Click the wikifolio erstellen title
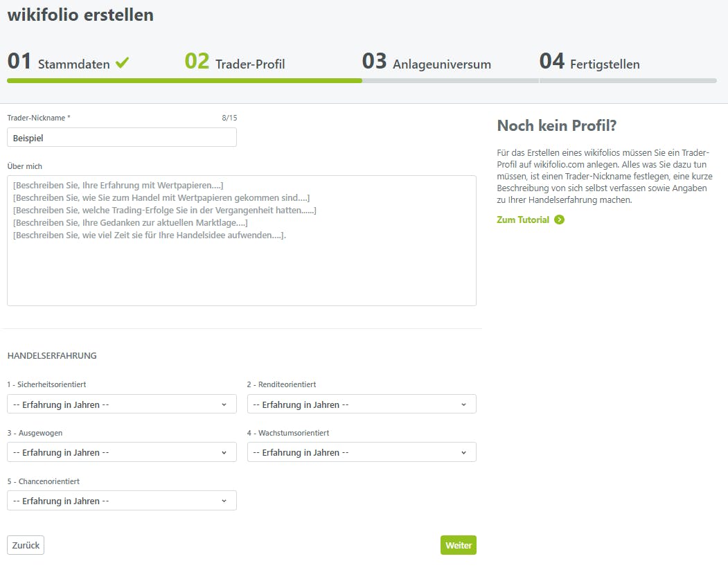The image size is (728, 570). pos(80,15)
